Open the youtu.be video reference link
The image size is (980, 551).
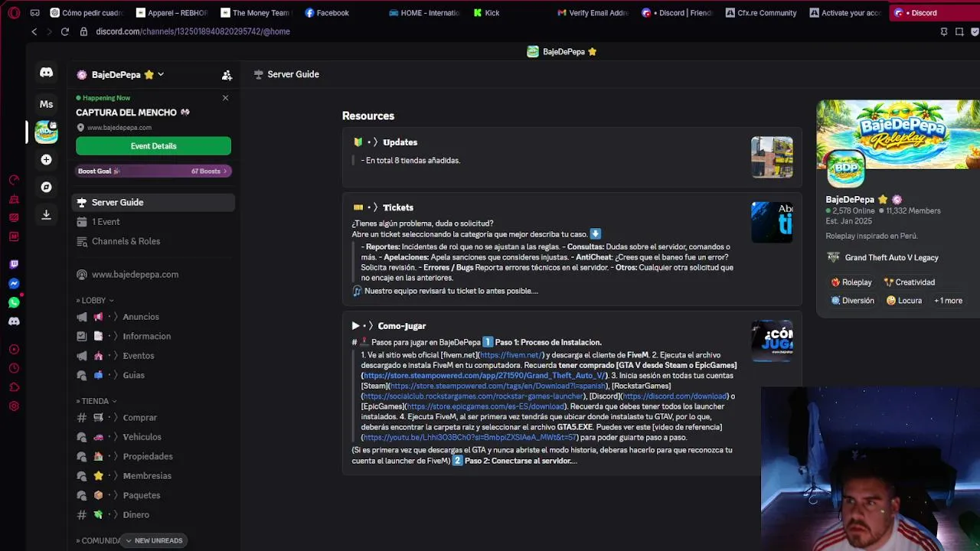click(469, 438)
